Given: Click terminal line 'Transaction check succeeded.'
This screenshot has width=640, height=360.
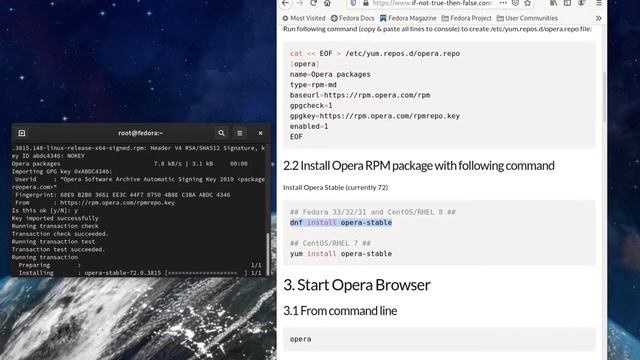Looking at the screenshot, I should pos(60,234).
